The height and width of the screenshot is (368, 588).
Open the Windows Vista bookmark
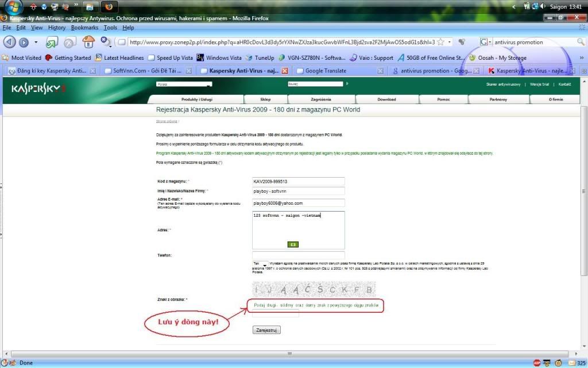pyautogui.click(x=219, y=58)
